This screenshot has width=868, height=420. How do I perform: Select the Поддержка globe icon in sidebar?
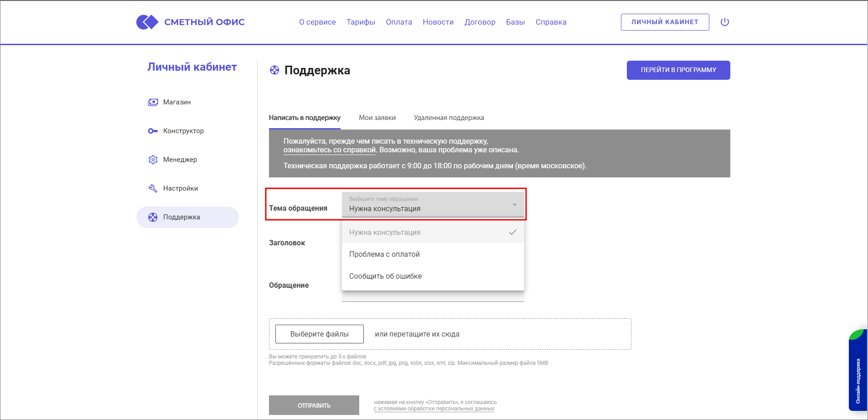click(x=153, y=217)
